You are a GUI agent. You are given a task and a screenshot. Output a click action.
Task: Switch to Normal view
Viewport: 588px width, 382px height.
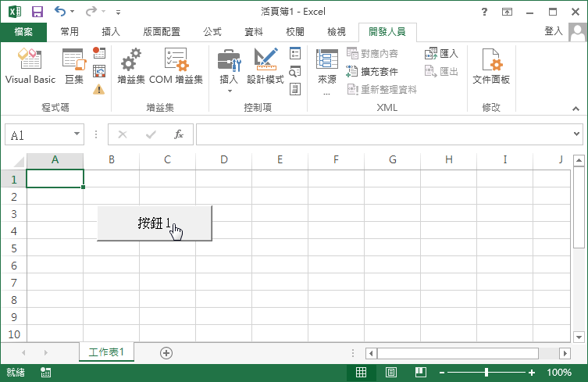361,373
